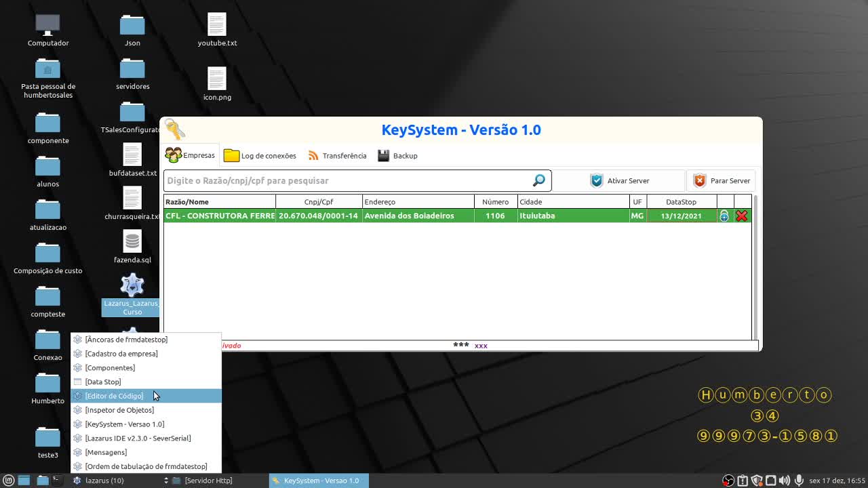Click the OBS tray icon
The width and height of the screenshot is (868, 488).
pyautogui.click(x=728, y=481)
